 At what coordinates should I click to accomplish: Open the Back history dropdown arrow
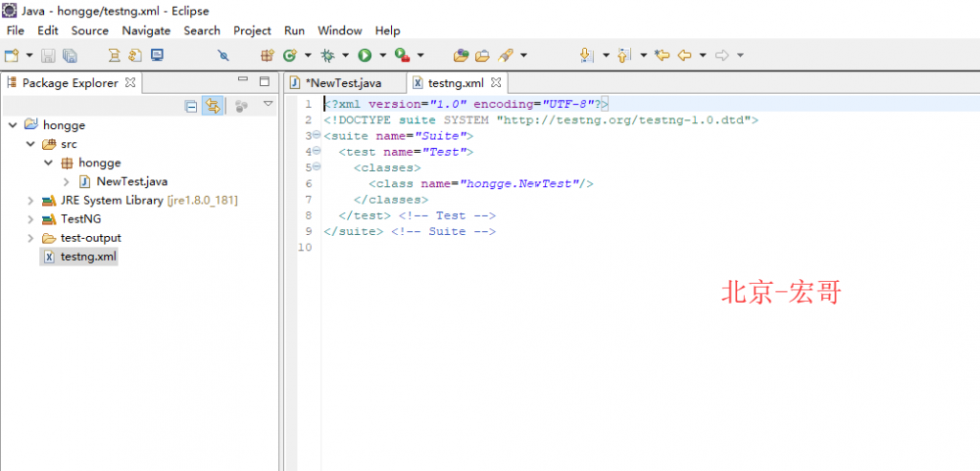(703, 56)
